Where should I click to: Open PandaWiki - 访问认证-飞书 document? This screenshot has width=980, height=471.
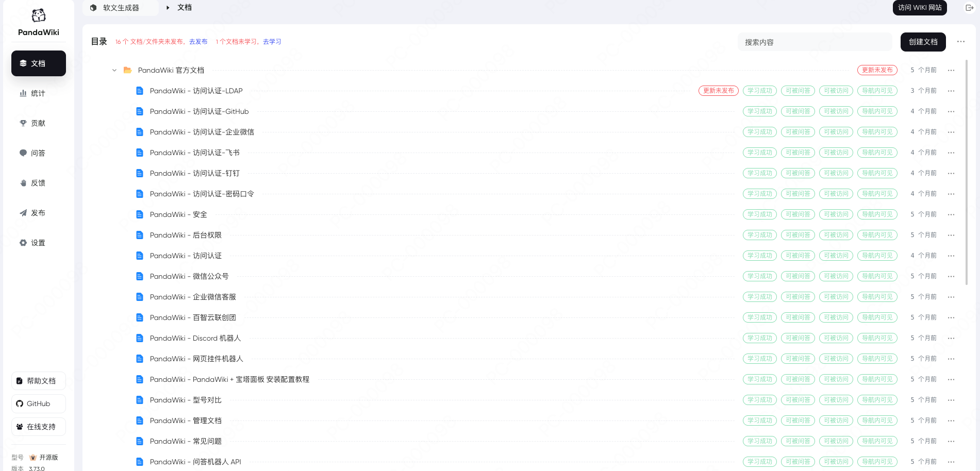coord(195,153)
